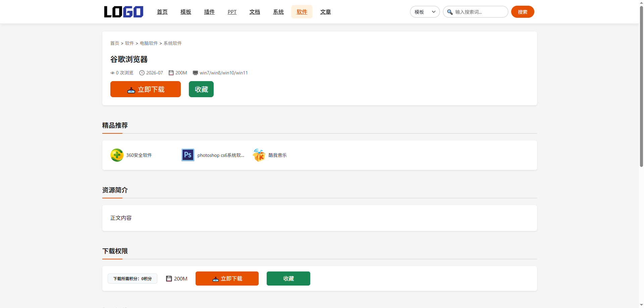644x308 pixels.
Task: Click the magnifier icon in search box
Action: [450, 12]
